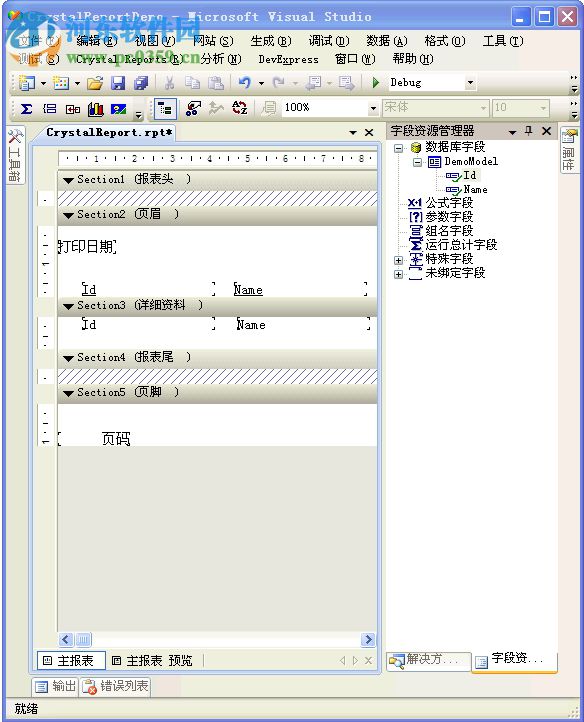The width and height of the screenshot is (584, 722).
Task: Select the 打印日期 field object
Action: (x=87, y=247)
